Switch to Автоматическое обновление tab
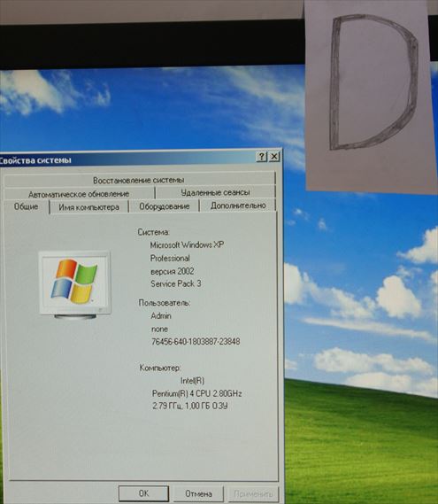438x504 pixels. 79,194
